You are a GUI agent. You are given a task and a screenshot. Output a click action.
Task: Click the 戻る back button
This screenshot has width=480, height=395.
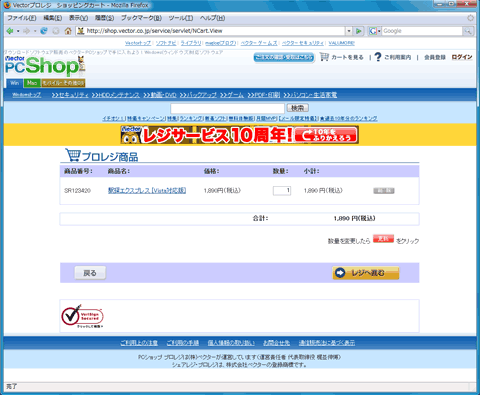90,273
